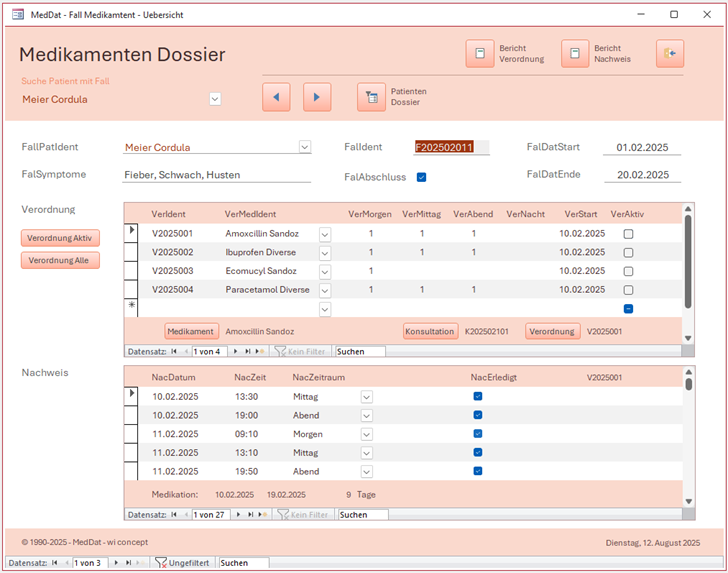Viewport: 728px width, 573px height.
Task: Toggle the FalAbschluss checkbox
Action: 422,177
